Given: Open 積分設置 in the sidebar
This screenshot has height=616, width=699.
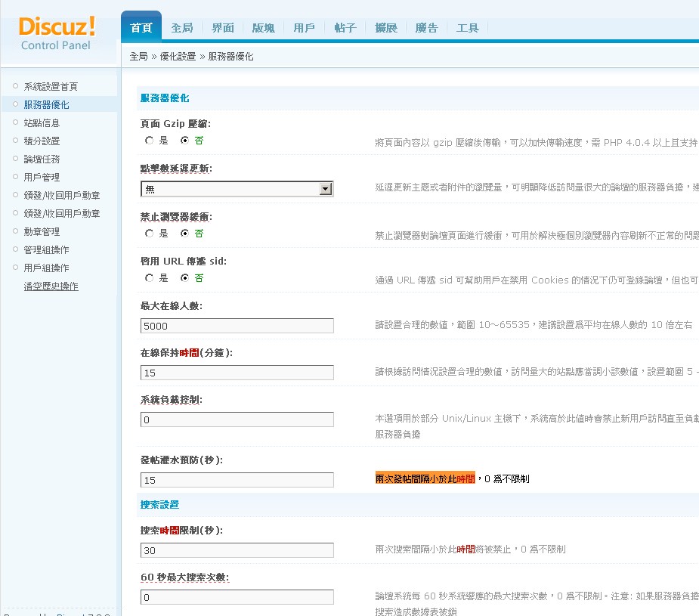Looking at the screenshot, I should tap(42, 141).
